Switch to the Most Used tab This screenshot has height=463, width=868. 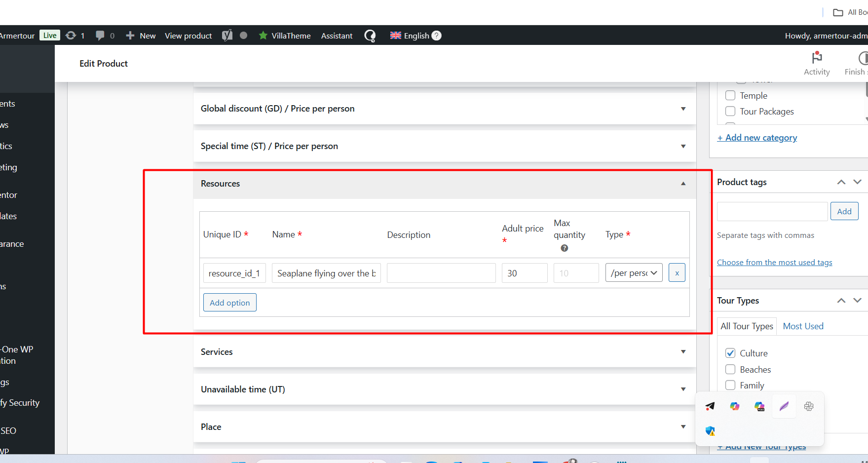[803, 326]
